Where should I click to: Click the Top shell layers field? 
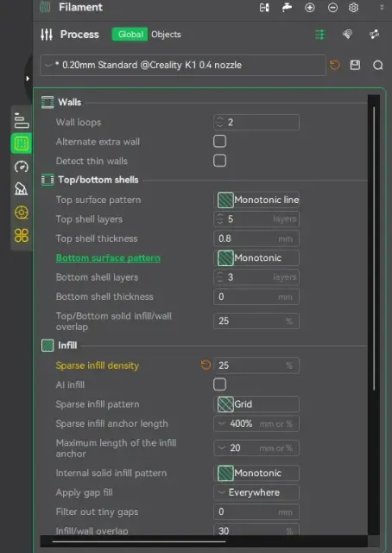click(x=256, y=219)
